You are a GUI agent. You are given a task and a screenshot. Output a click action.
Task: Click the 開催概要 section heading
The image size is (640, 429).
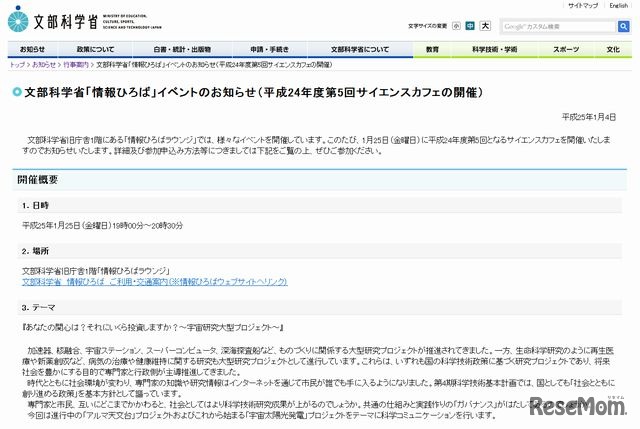38,180
